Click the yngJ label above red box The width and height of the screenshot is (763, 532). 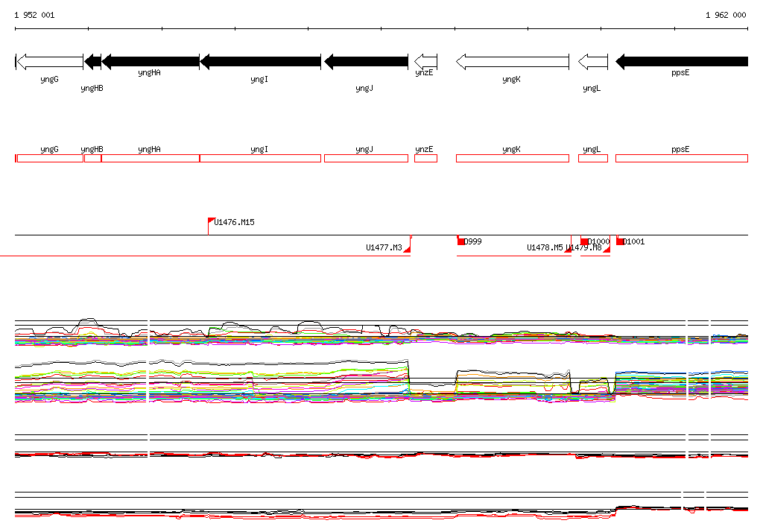click(x=364, y=150)
